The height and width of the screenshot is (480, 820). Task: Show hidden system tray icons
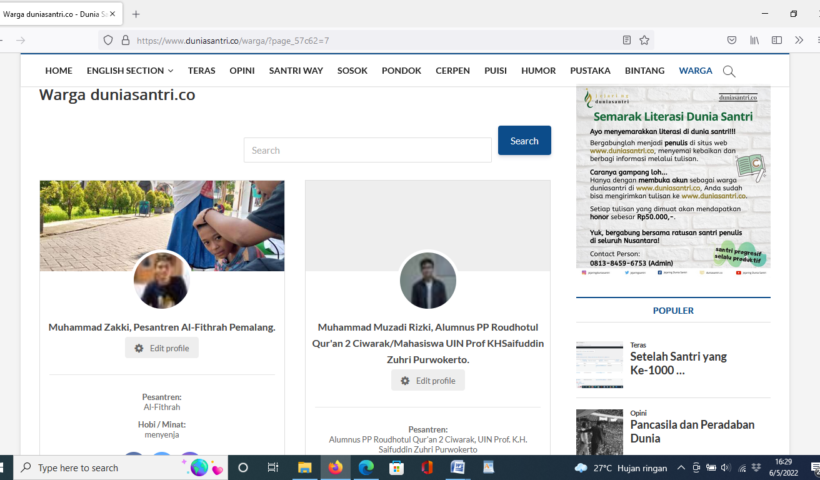681,467
